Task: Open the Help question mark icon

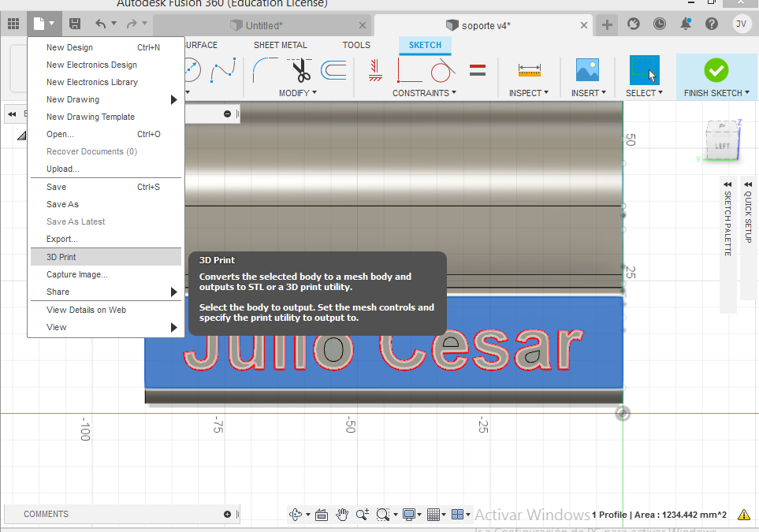Action: tap(712, 24)
